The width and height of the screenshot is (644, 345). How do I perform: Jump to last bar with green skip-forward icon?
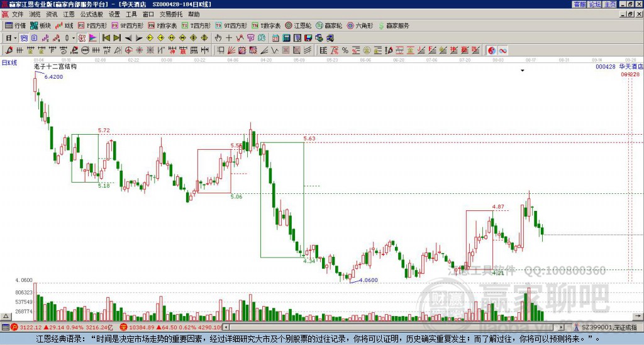click(117, 38)
